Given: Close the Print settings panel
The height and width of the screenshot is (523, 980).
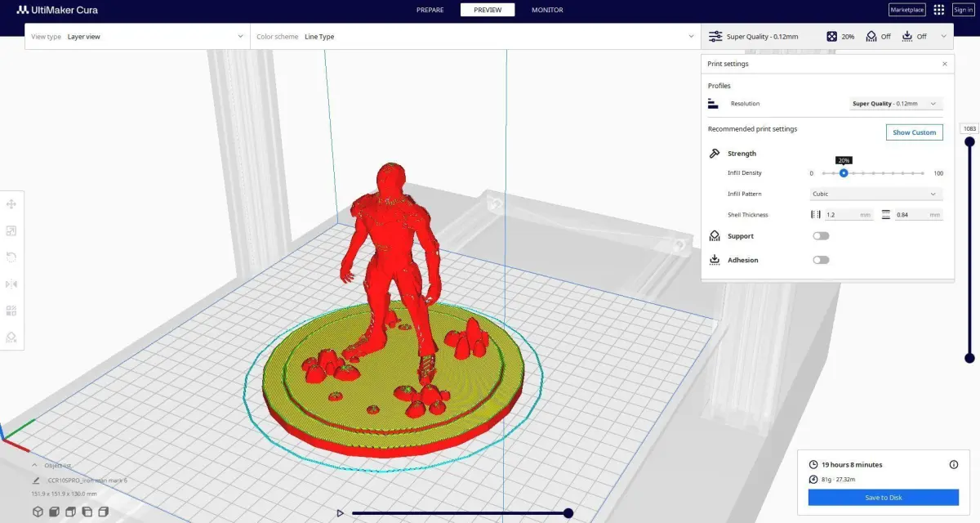Looking at the screenshot, I should pyautogui.click(x=945, y=64).
